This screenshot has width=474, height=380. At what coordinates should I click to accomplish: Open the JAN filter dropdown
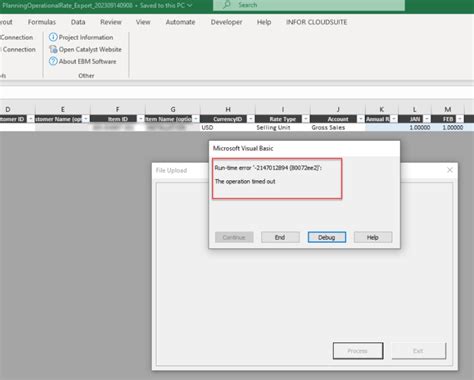(x=427, y=119)
